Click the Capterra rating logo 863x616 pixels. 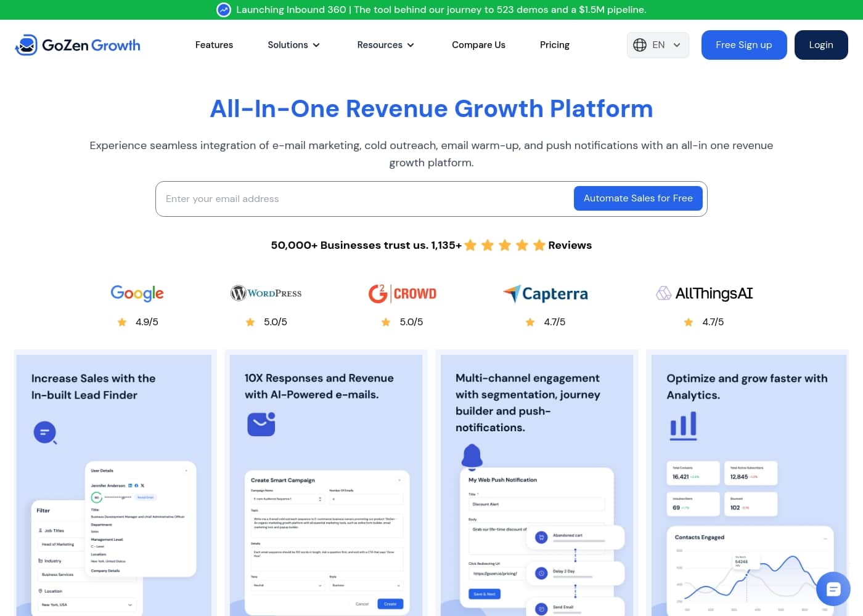coord(546,294)
